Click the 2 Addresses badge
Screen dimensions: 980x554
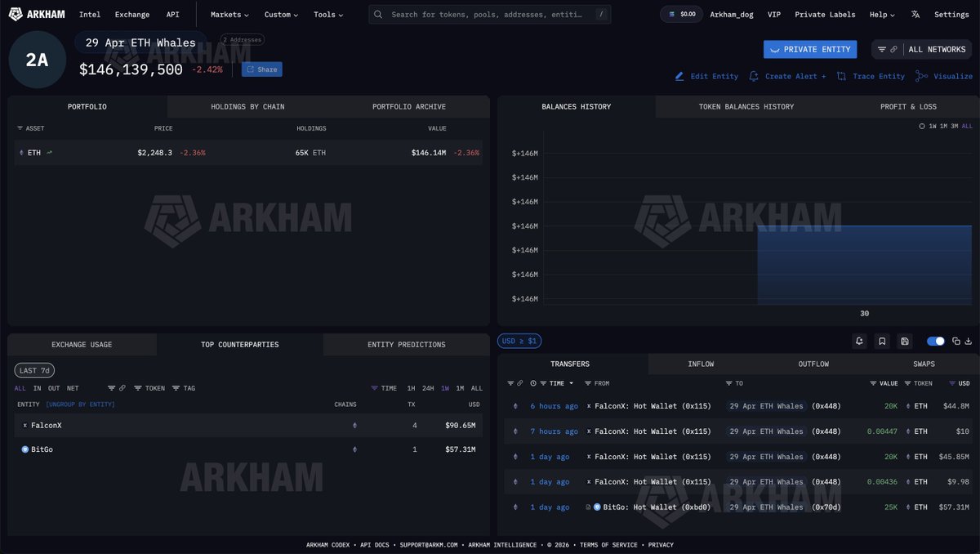242,39
